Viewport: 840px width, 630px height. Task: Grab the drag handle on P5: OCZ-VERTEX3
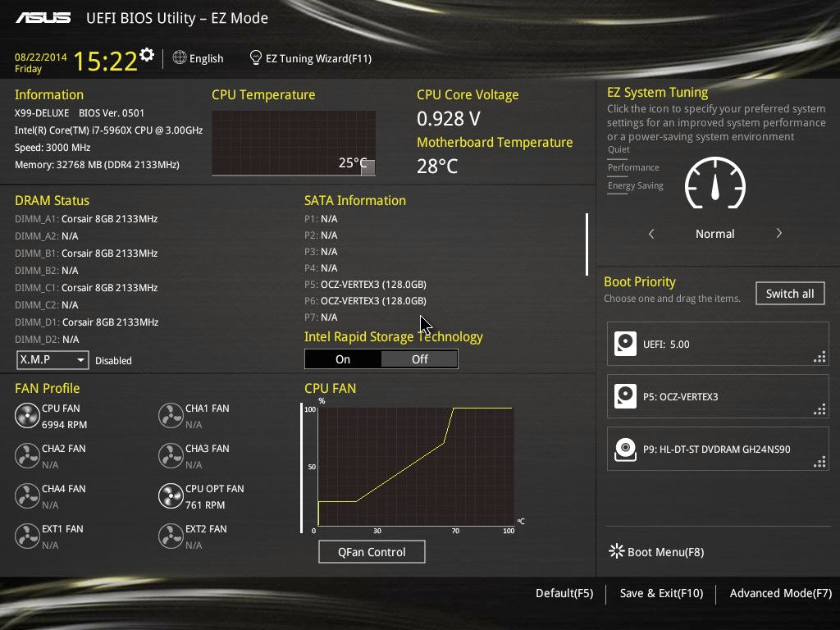point(819,410)
